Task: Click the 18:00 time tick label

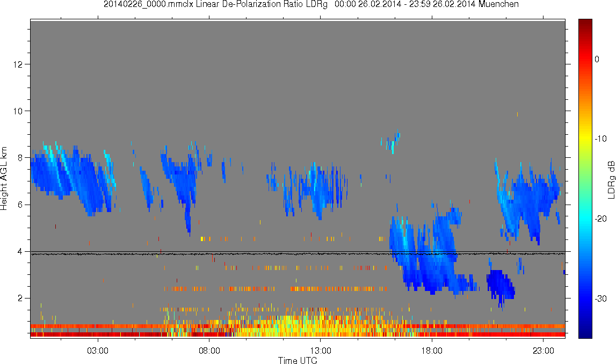Action: click(x=432, y=351)
